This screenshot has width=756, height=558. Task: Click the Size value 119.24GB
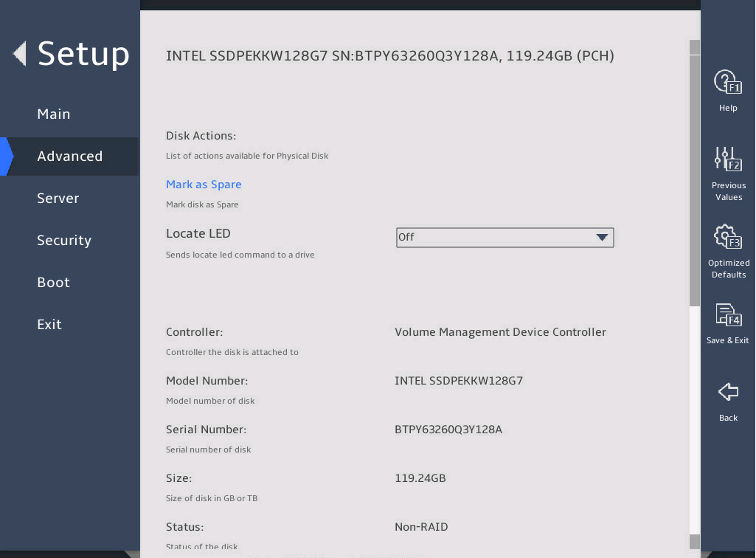tap(420, 478)
